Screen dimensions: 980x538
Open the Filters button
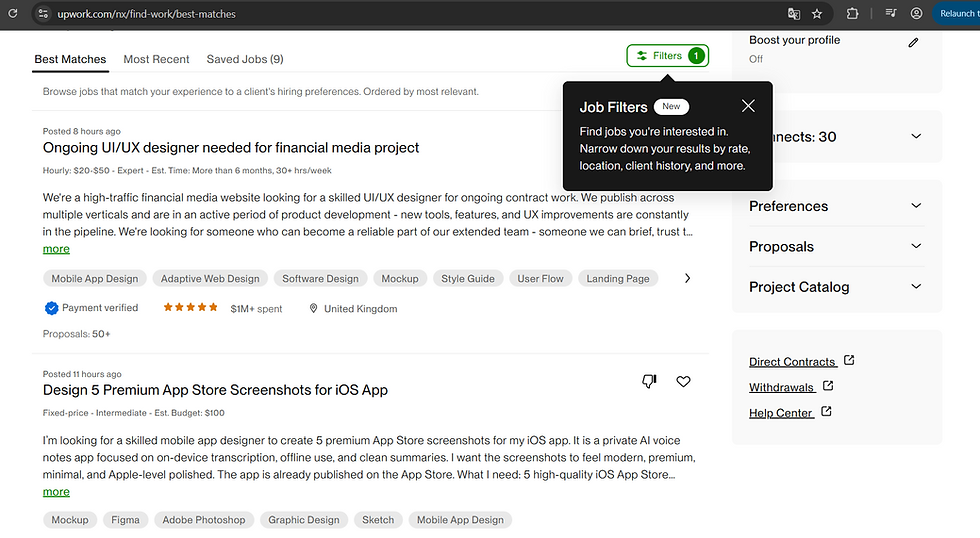[667, 56]
